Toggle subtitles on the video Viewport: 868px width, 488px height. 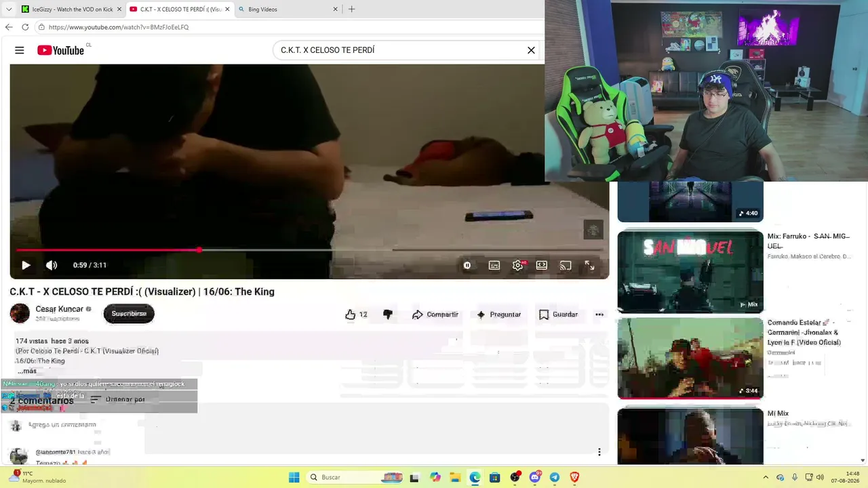(x=494, y=266)
